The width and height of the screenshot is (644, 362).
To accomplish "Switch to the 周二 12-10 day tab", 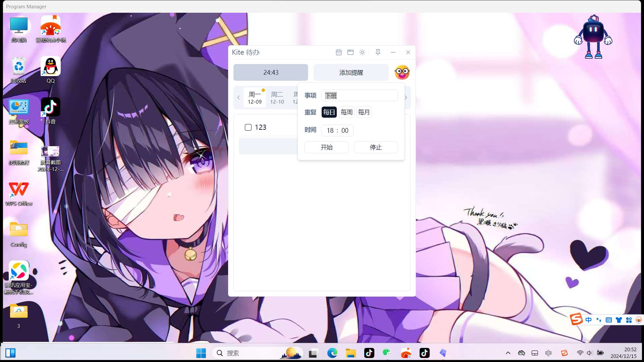I will click(277, 98).
